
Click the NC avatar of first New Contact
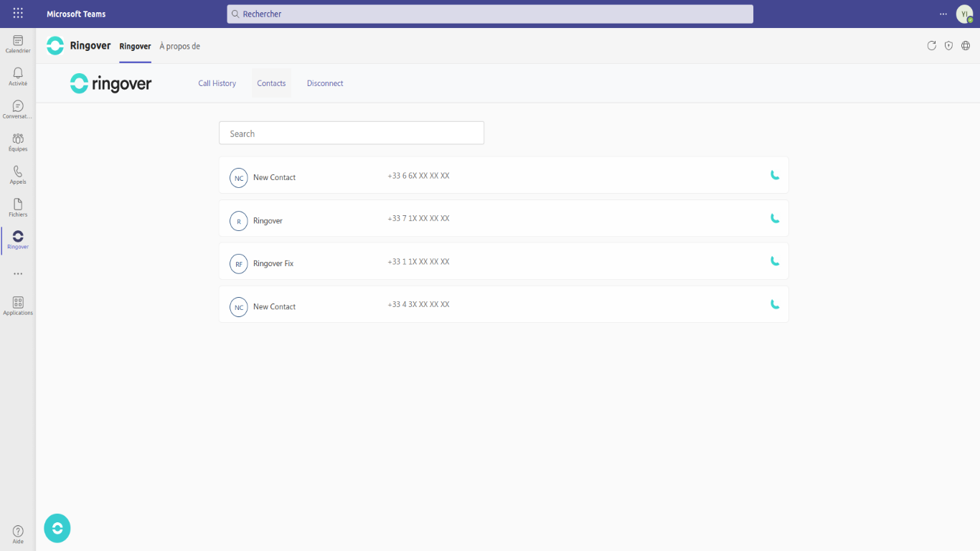pos(239,178)
